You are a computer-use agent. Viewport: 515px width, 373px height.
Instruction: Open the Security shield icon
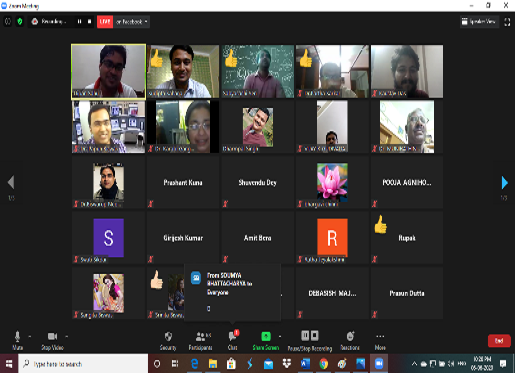click(x=168, y=336)
